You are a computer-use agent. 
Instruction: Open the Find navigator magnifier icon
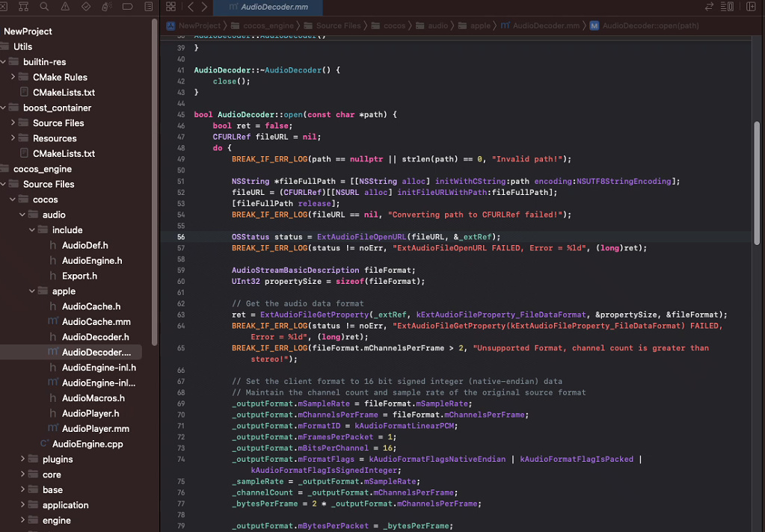click(44, 7)
